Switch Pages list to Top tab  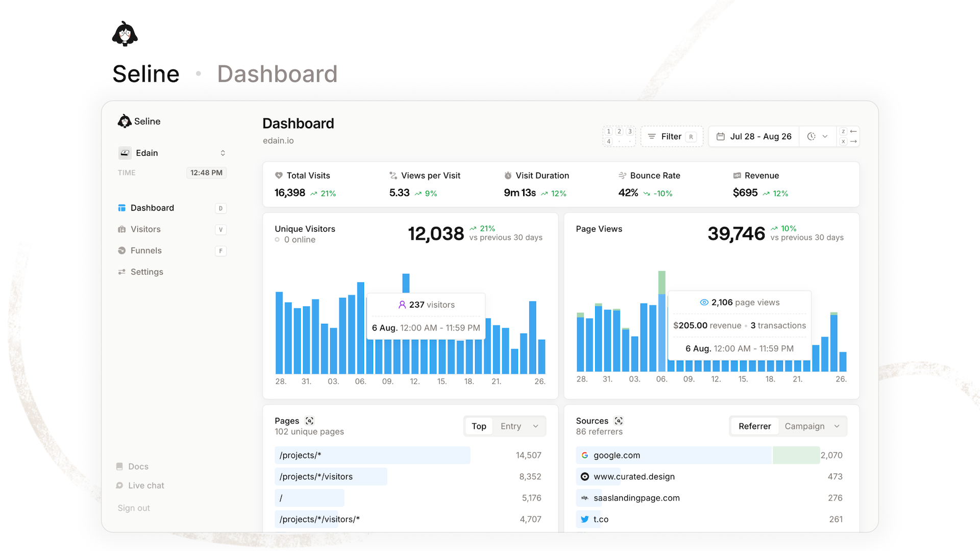[479, 427]
